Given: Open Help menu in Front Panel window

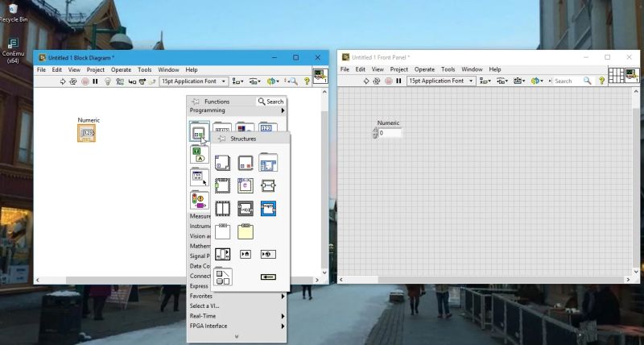Looking at the screenshot, I should pos(495,69).
